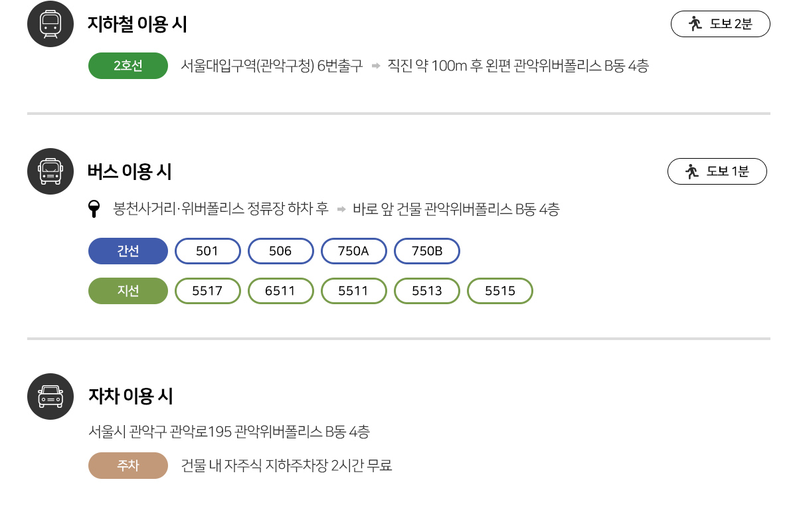
Task: Choose bus number 501
Action: click(207, 251)
